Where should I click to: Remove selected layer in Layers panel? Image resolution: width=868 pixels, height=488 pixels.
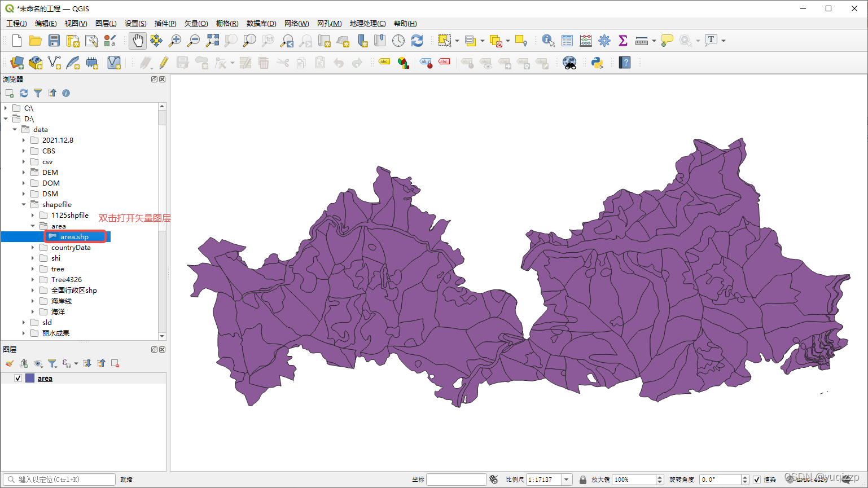(x=115, y=363)
